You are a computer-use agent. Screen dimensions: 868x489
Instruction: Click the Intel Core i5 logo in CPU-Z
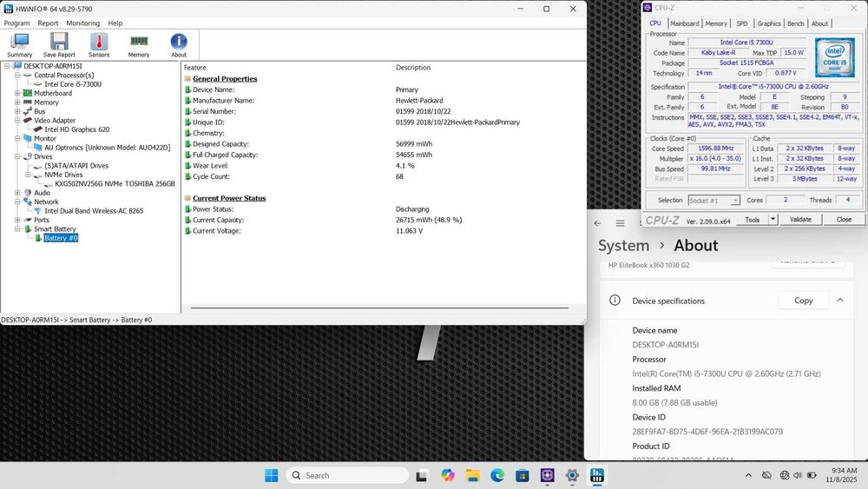835,57
